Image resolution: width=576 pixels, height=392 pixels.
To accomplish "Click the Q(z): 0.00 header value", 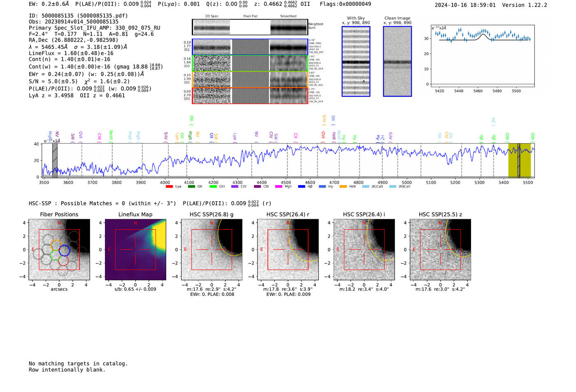I will [227, 4].
